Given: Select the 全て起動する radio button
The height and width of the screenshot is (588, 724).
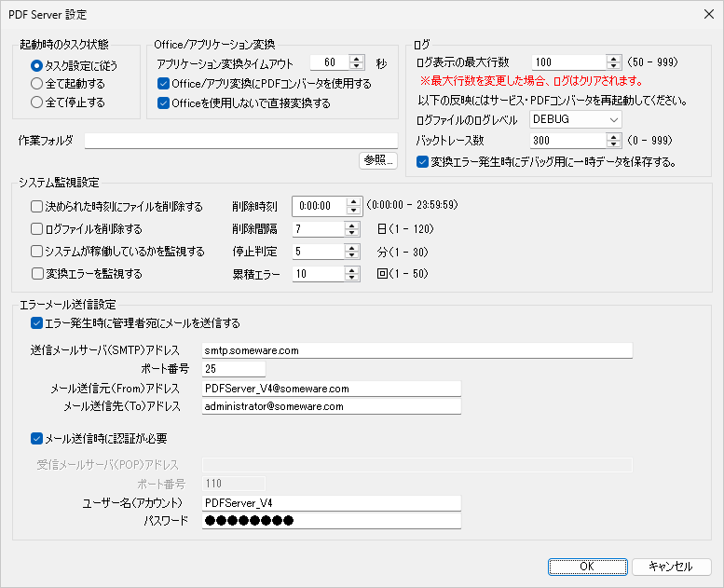Looking at the screenshot, I should pos(36,84).
